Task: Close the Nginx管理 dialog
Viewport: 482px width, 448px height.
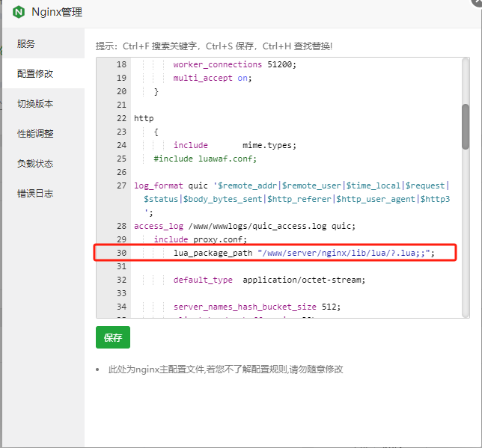Action: (478, 1)
